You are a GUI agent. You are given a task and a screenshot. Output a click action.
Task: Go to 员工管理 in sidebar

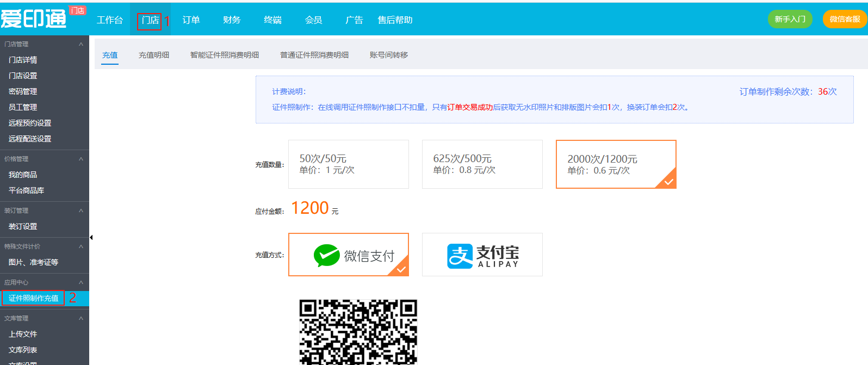(23, 107)
